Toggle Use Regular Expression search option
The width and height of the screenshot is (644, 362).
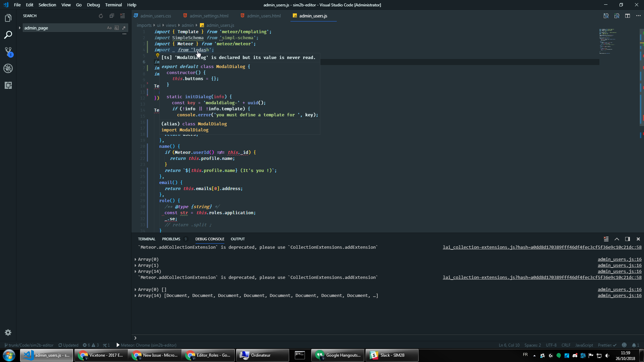(124, 28)
